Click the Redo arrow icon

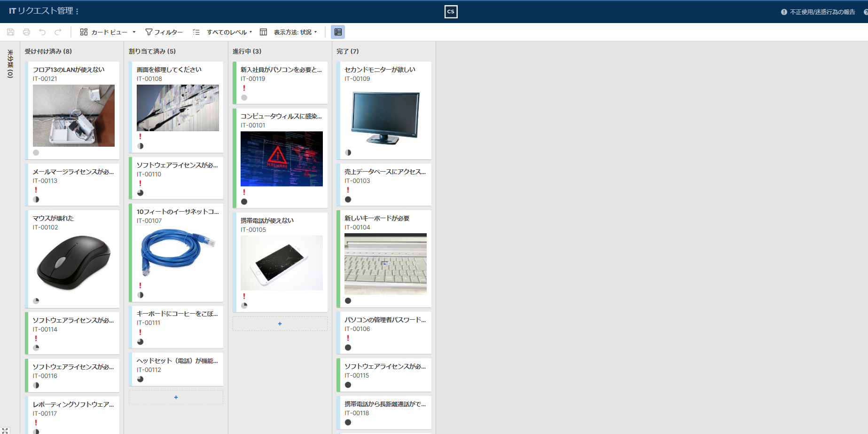click(x=58, y=32)
